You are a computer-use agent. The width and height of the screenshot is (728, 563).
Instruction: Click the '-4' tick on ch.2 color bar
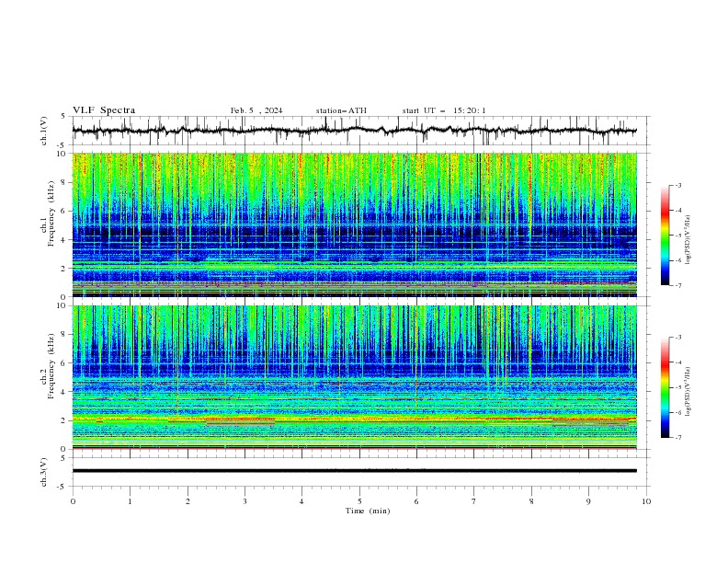[x=677, y=362]
